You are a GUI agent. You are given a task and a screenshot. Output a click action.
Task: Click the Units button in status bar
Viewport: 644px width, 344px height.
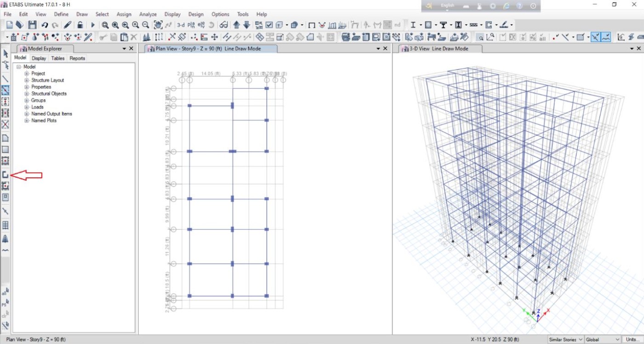633,339
